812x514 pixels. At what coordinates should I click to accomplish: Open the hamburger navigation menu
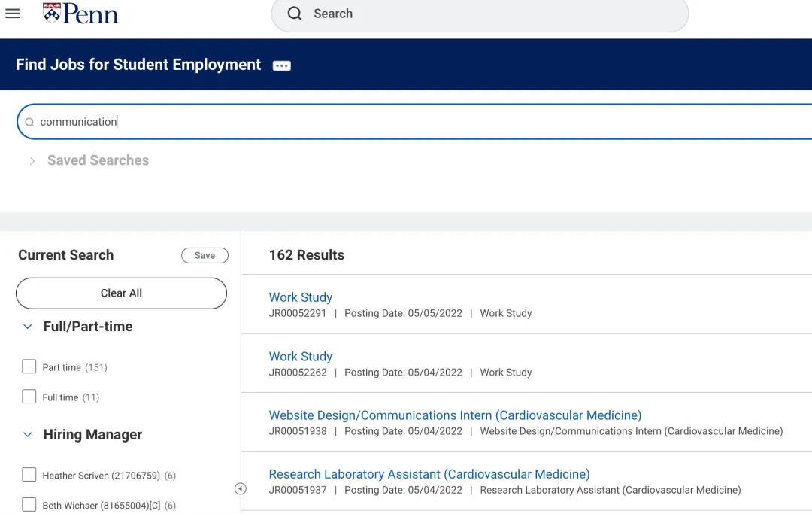pyautogui.click(x=12, y=14)
